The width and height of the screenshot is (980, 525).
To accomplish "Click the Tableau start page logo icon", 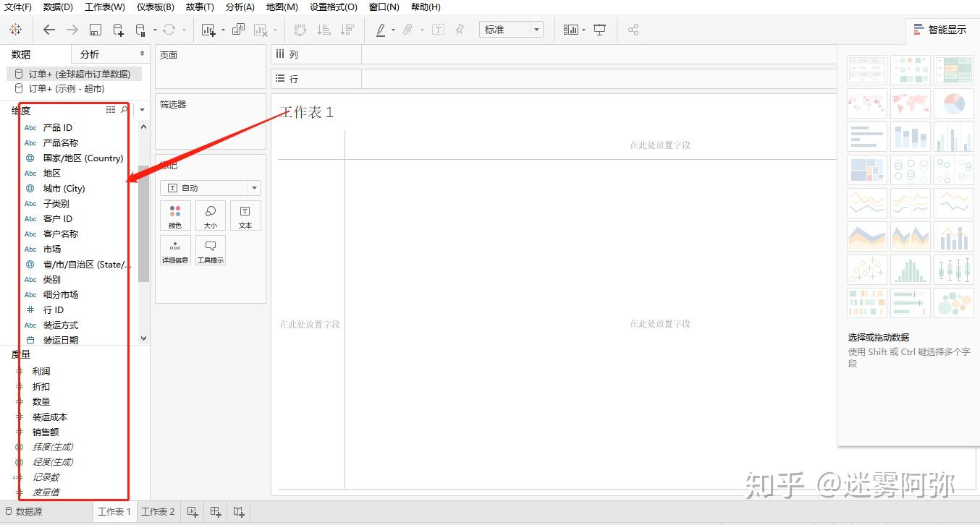I will click(16, 30).
